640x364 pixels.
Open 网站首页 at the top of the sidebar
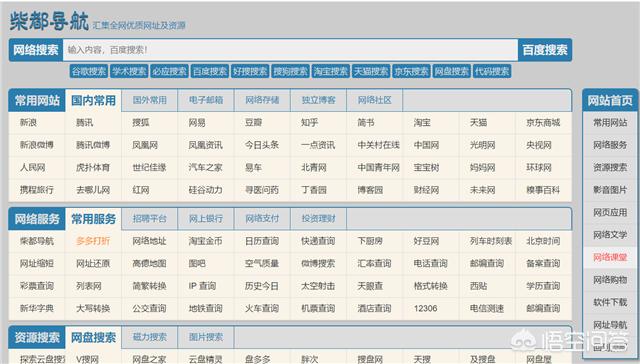tap(610, 100)
